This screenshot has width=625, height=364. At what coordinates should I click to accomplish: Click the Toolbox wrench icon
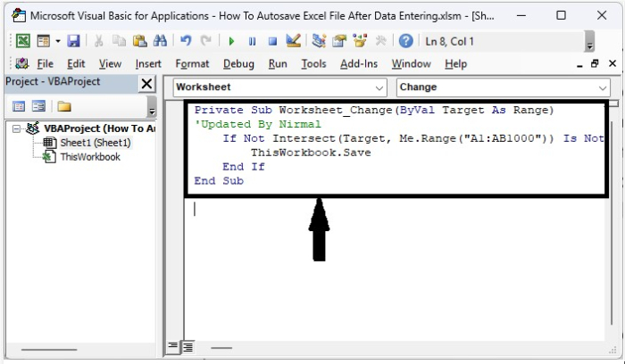coord(380,41)
